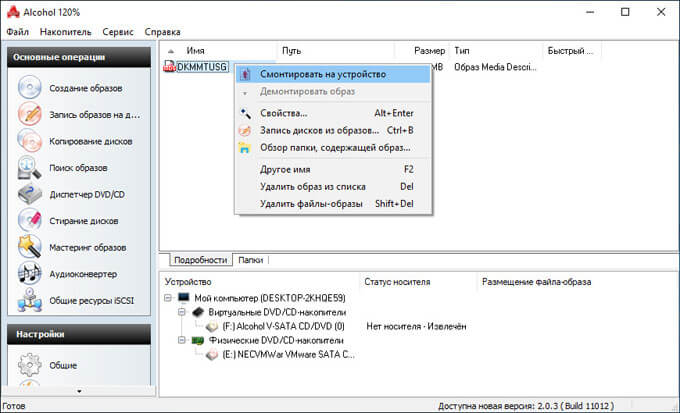680x413 pixels.
Task: Click the Copying discs icon
Action: (x=29, y=141)
